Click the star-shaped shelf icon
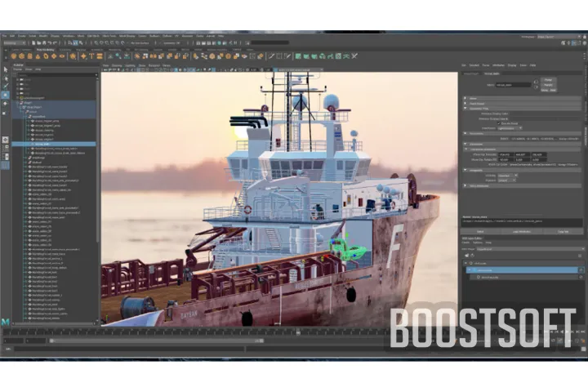The width and height of the screenshot is (588, 392). (83, 56)
